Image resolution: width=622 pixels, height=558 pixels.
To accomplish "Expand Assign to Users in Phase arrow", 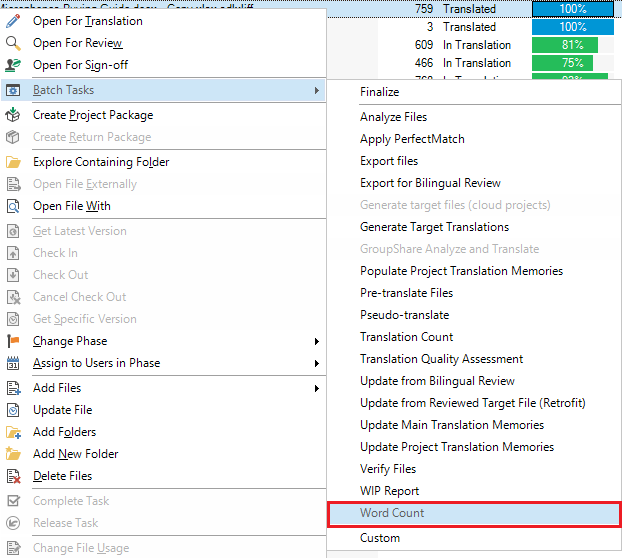I will (x=317, y=363).
